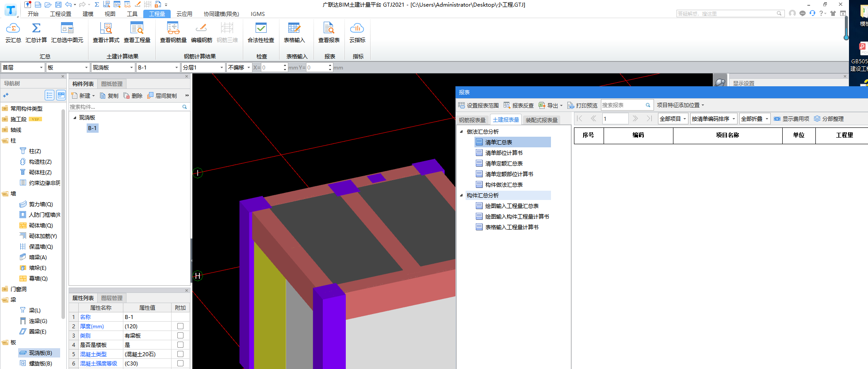Open 查看钢筋量 rebar quantity tool
Image resolution: width=868 pixels, height=369 pixels.
pyautogui.click(x=173, y=33)
